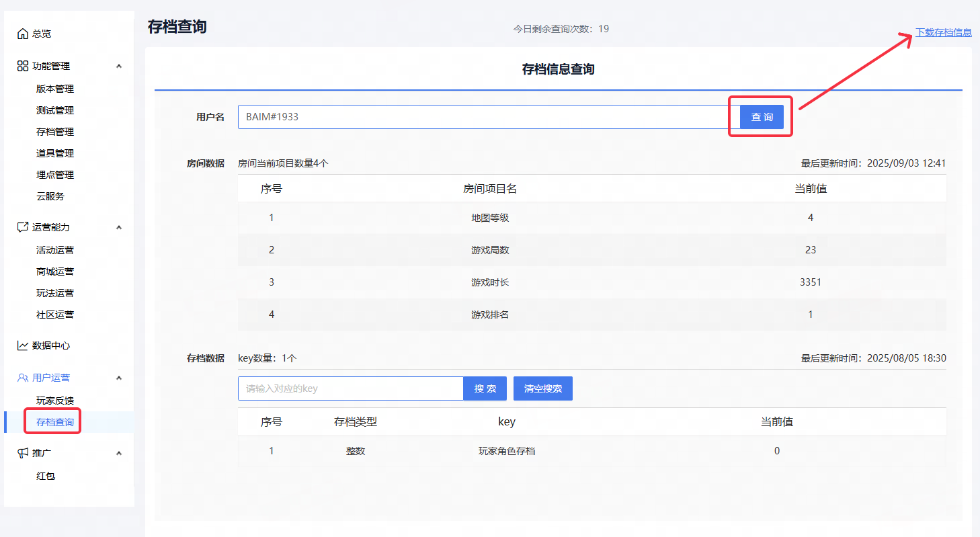Collapse the 运营能力 section chevron
Viewport: 980px width, 537px height.
coord(119,227)
